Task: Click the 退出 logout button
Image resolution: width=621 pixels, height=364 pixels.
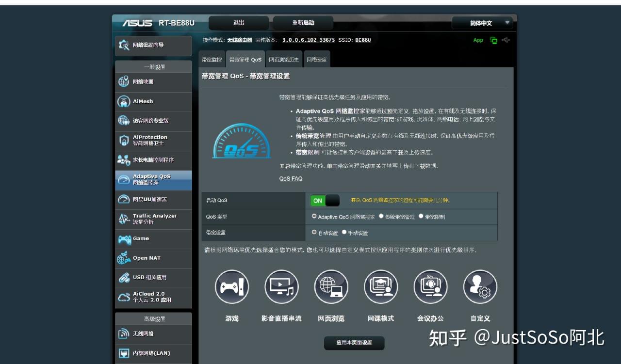Action: [239, 23]
